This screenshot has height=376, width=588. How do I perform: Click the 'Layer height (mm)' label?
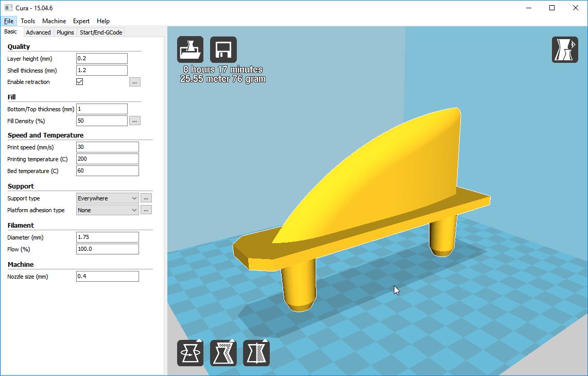pyautogui.click(x=30, y=59)
